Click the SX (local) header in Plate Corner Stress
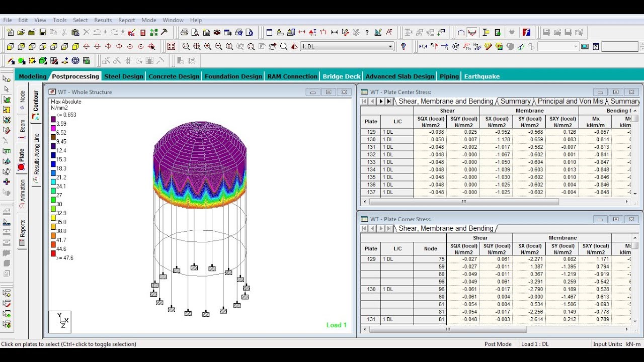644x362 pixels. (529, 249)
